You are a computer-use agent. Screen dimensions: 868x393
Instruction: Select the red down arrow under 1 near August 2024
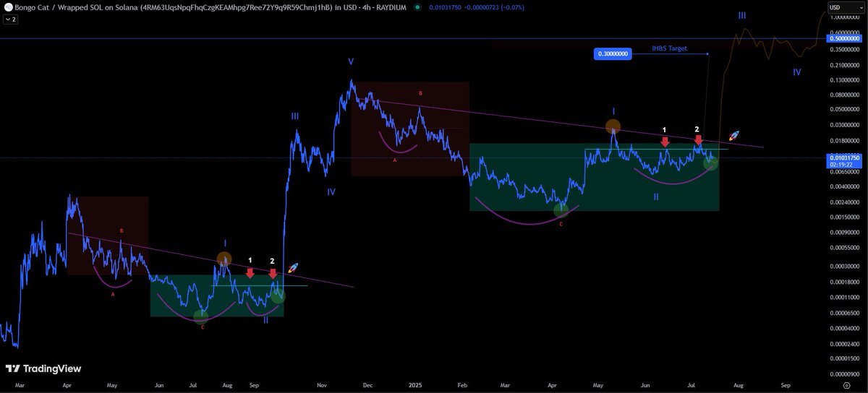[x=250, y=273]
